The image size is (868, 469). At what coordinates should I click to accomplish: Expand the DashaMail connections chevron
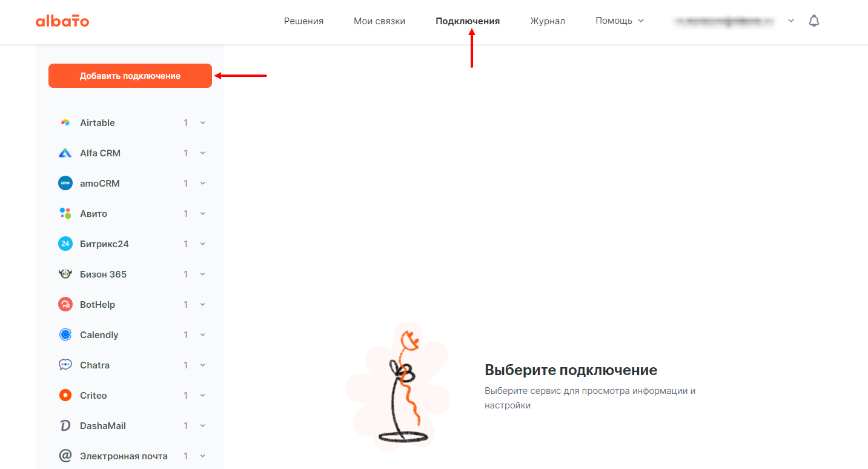[202, 426]
